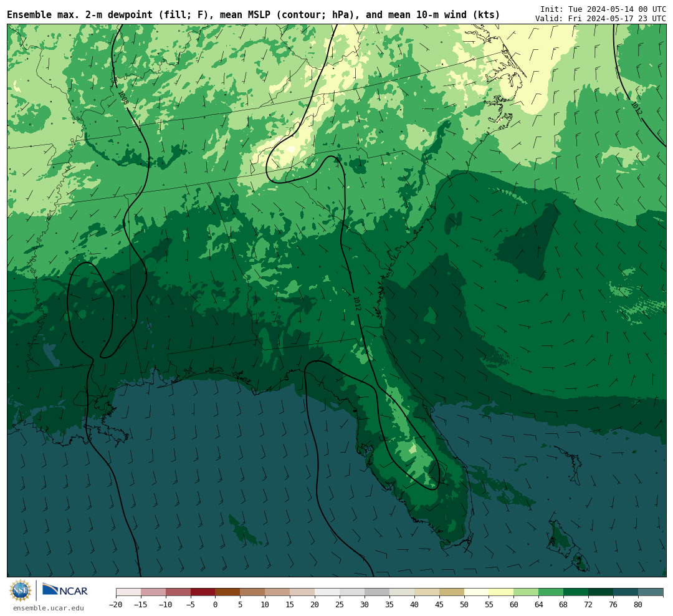Click the tan swatch between 40 and 45
This screenshot has width=673, height=616.
tap(427, 592)
